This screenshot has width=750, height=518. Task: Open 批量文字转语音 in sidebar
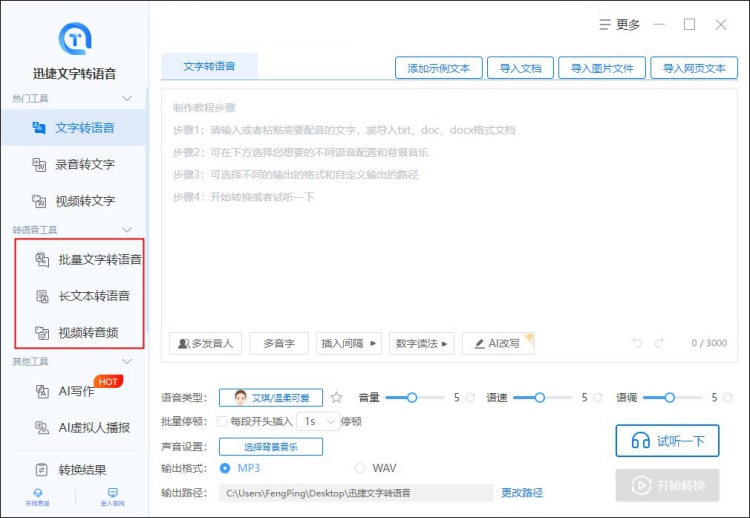point(79,260)
